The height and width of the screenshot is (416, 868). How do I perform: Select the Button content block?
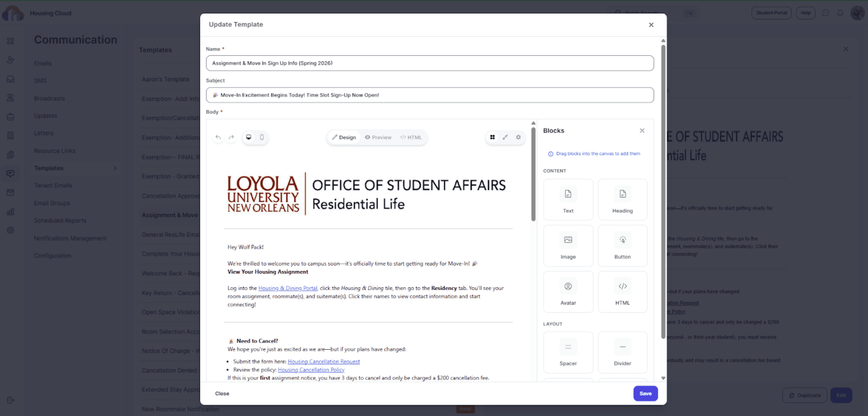(x=622, y=246)
